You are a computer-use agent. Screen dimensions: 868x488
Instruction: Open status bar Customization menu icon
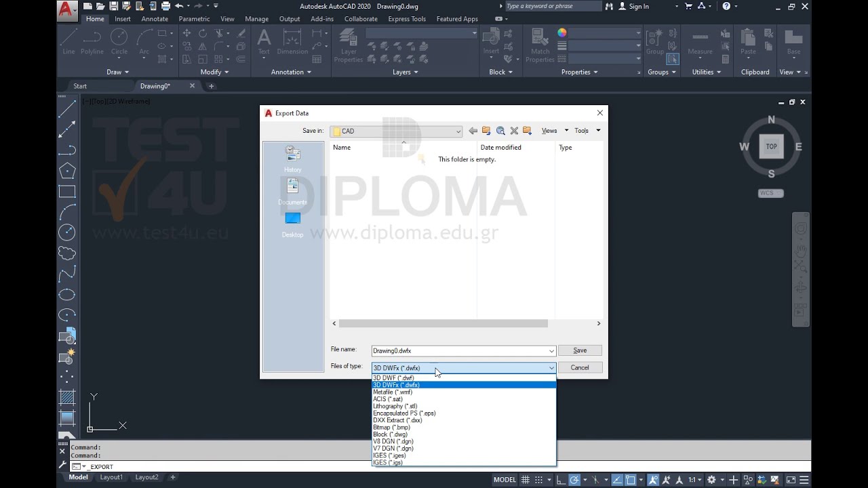(804, 480)
